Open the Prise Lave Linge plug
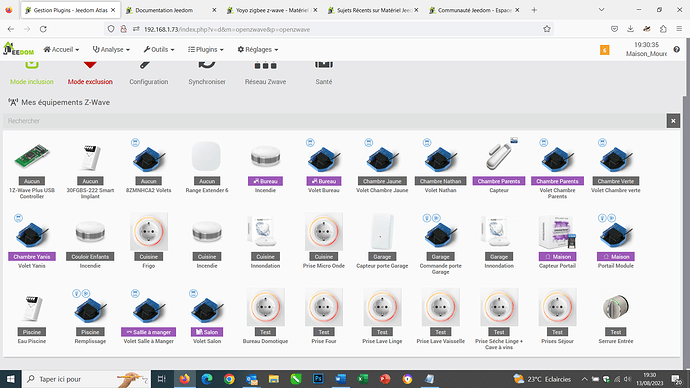This screenshot has height=388, width=690. pyautogui.click(x=382, y=317)
